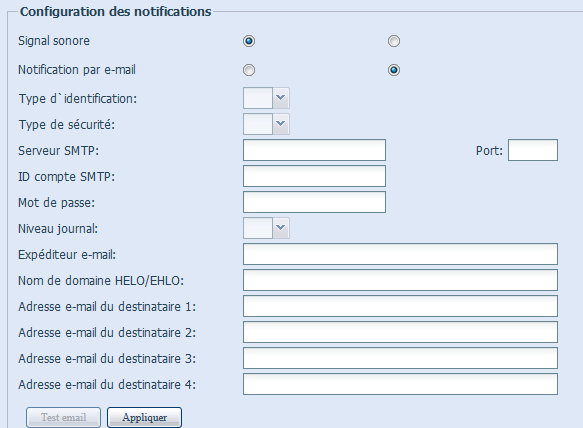Select second radio option for Notification par e-mail

[x=394, y=70]
